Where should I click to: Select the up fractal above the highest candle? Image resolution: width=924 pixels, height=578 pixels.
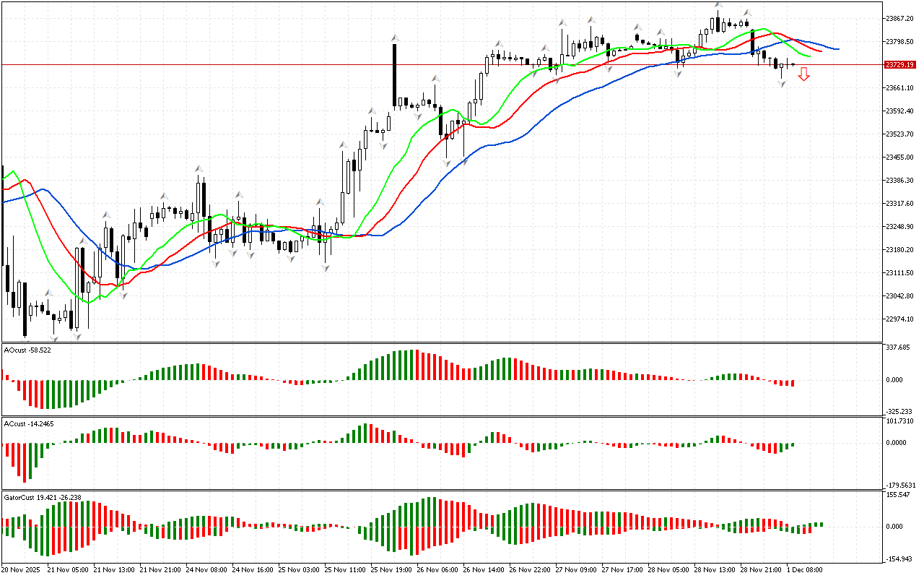pyautogui.click(x=718, y=5)
